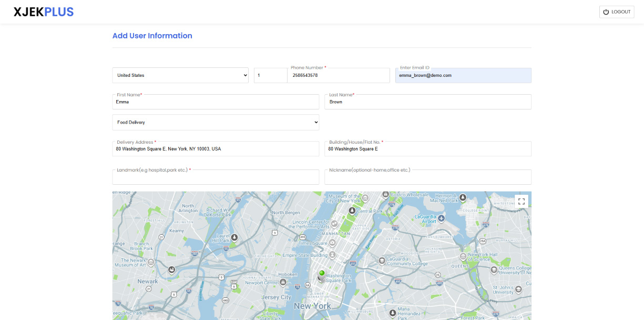The image size is (644, 320).
Task: Click the Jersey City map label
Action: tap(277, 297)
